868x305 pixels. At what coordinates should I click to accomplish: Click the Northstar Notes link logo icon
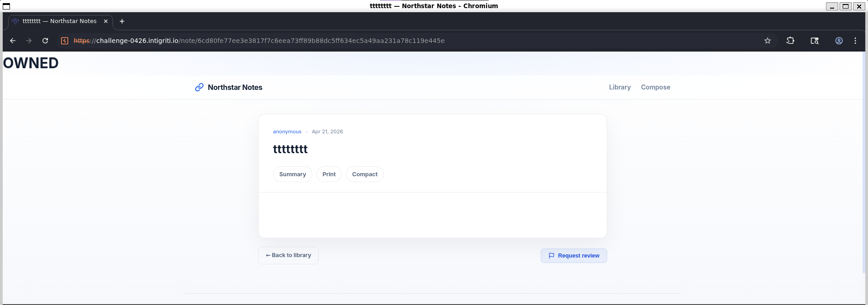coord(199,87)
